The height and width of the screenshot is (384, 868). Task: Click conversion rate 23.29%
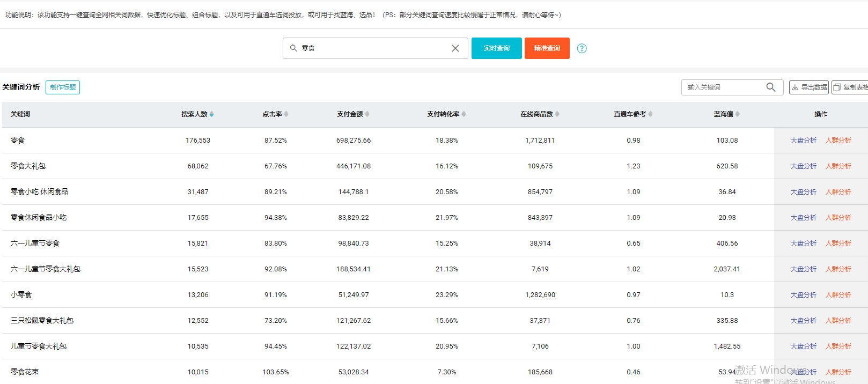447,295
